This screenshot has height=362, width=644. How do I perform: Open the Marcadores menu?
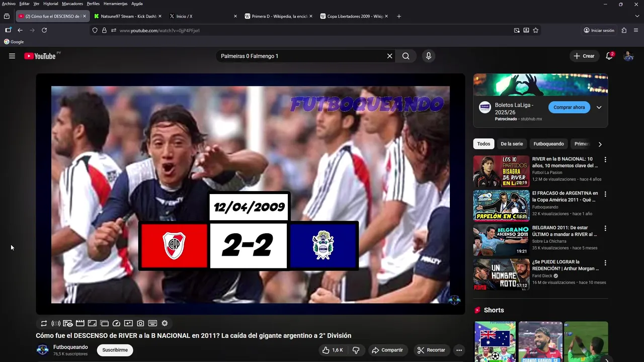pos(72,4)
